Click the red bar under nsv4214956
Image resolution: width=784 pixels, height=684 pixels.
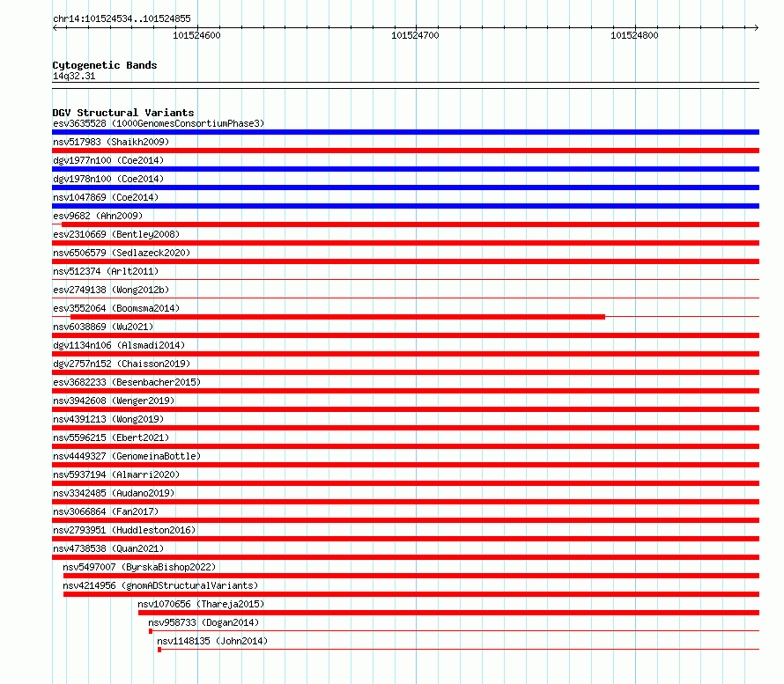click(411, 594)
